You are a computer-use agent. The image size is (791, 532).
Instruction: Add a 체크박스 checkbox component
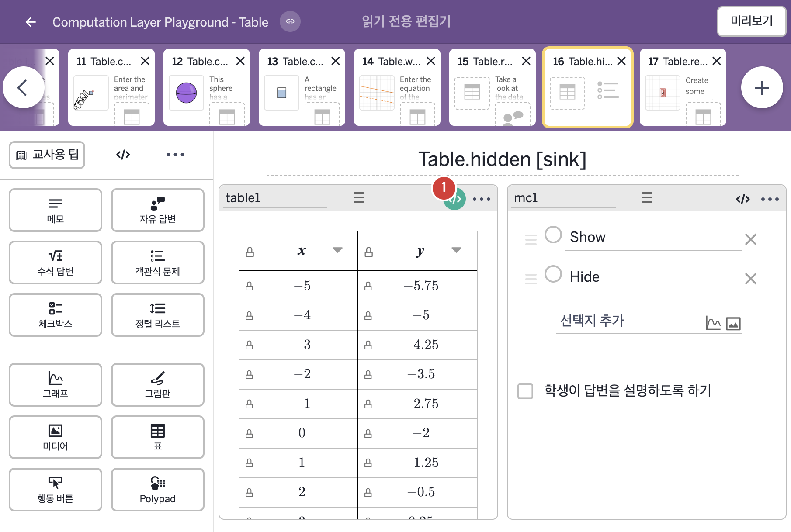56,315
